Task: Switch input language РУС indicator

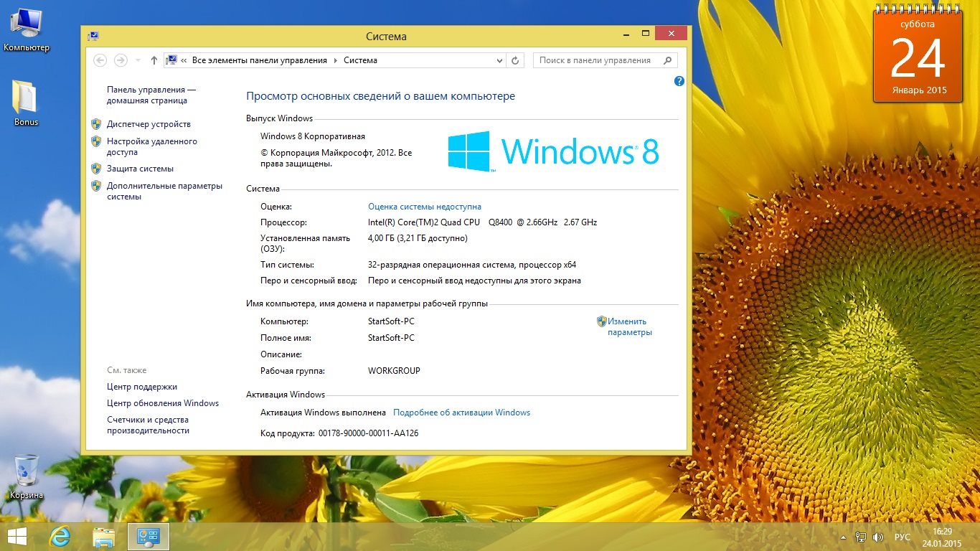Action: pyautogui.click(x=903, y=537)
